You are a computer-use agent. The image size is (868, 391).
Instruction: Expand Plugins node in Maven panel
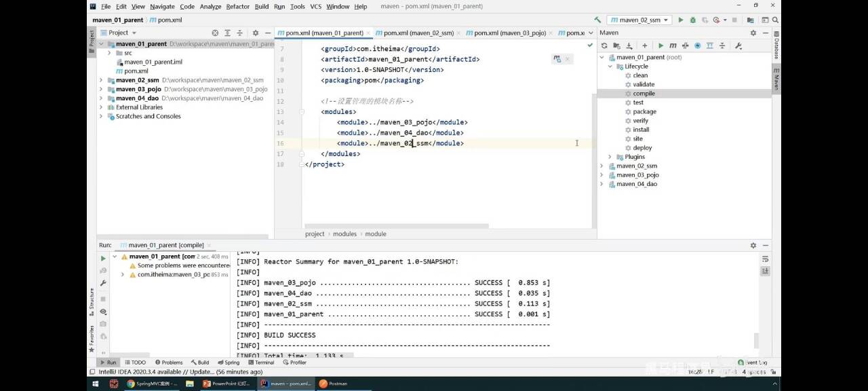click(x=610, y=157)
